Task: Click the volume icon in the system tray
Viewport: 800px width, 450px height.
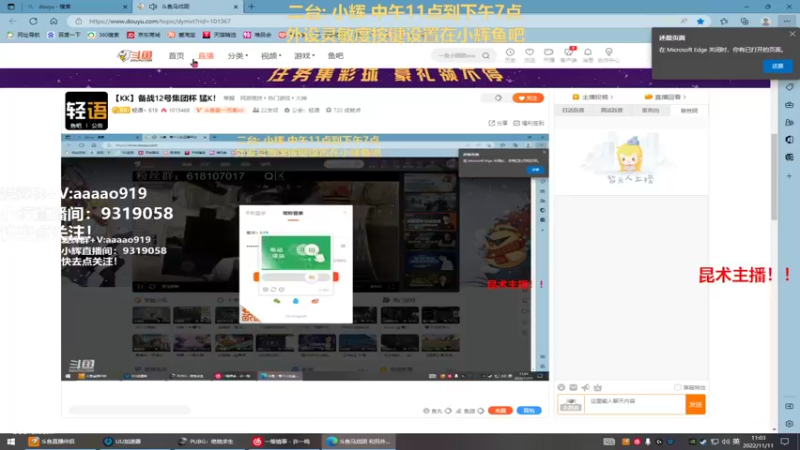Action: coord(725,441)
